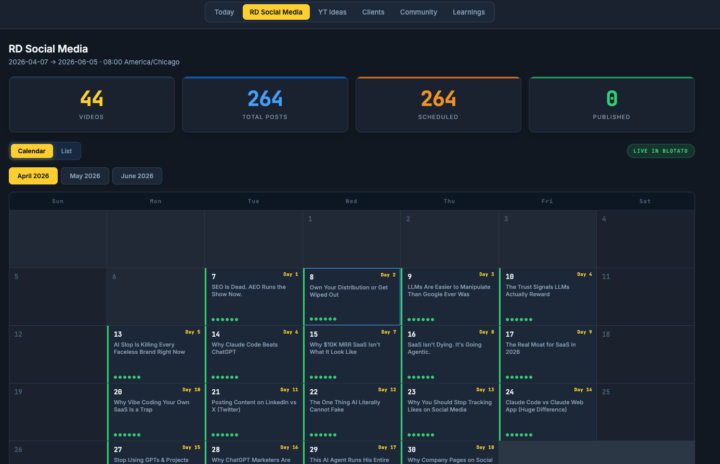
Task: Open April 15 'Why $10K MRR SaaS' post
Action: pos(352,354)
